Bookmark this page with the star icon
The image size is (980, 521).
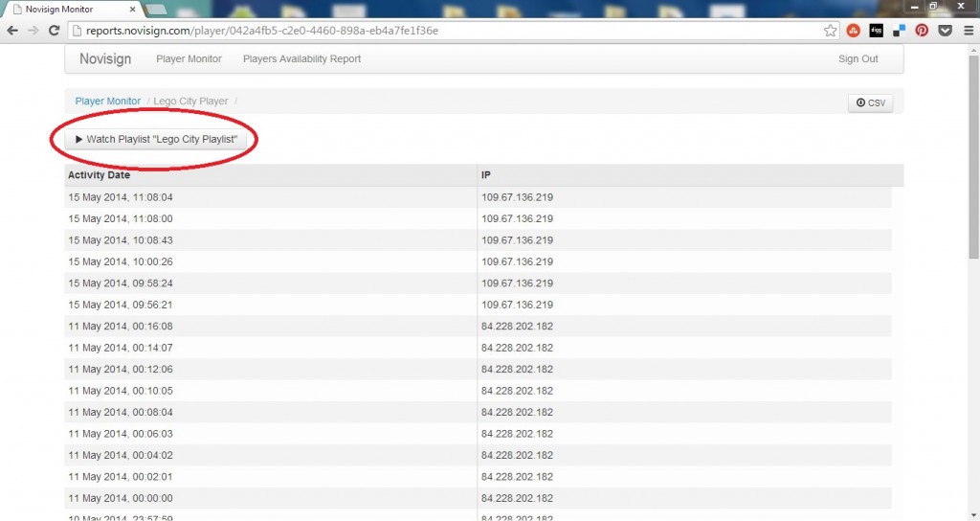(x=830, y=30)
